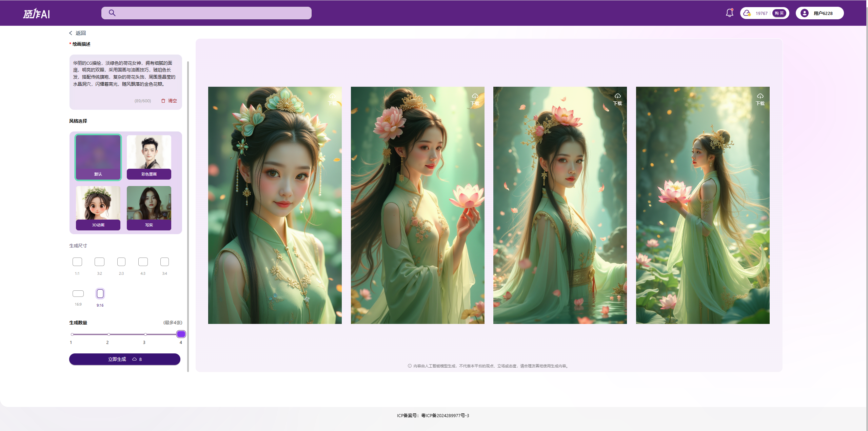Open the 用户6228 account menu
Image resolution: width=868 pixels, height=431 pixels.
(x=819, y=13)
